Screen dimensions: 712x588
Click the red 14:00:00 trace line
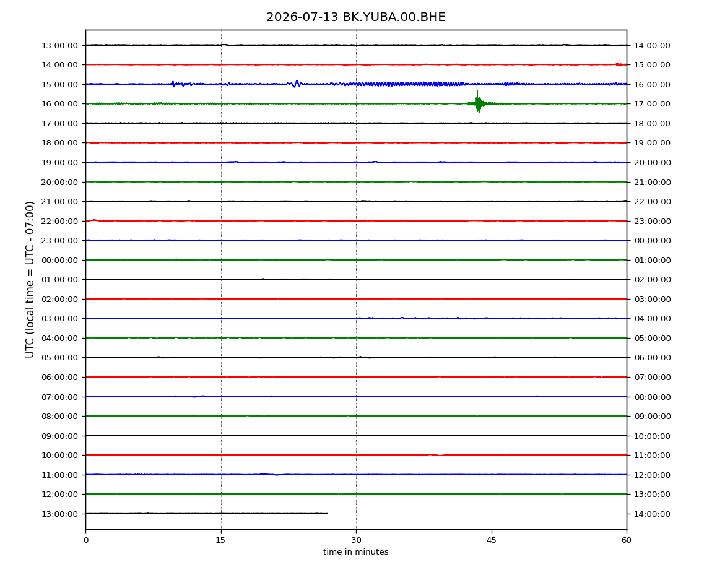[356, 64]
